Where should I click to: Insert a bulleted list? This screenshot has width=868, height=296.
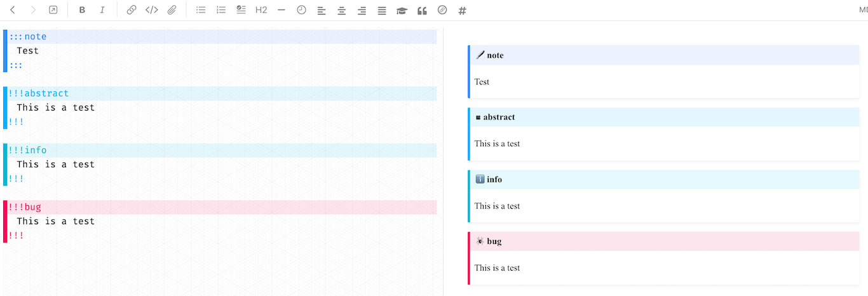tap(201, 10)
